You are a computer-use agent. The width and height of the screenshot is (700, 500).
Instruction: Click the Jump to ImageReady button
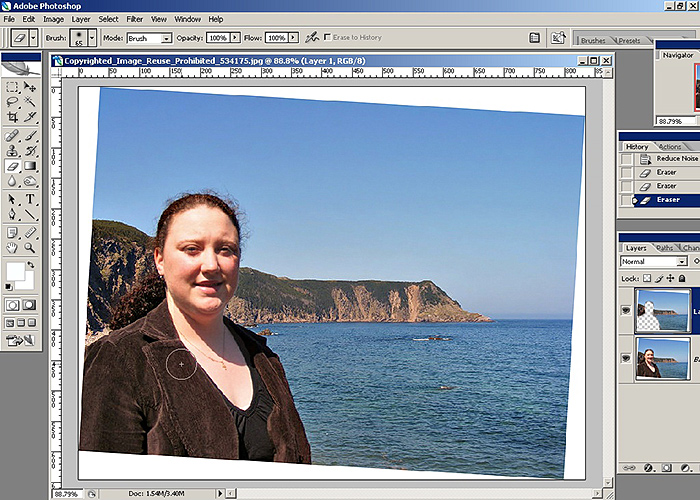(x=21, y=341)
